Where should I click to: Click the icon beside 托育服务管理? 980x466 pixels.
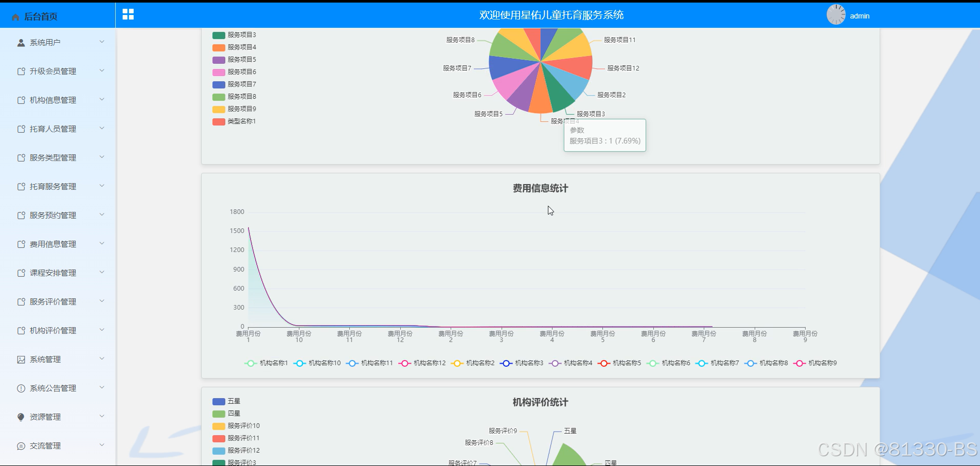(x=21, y=187)
